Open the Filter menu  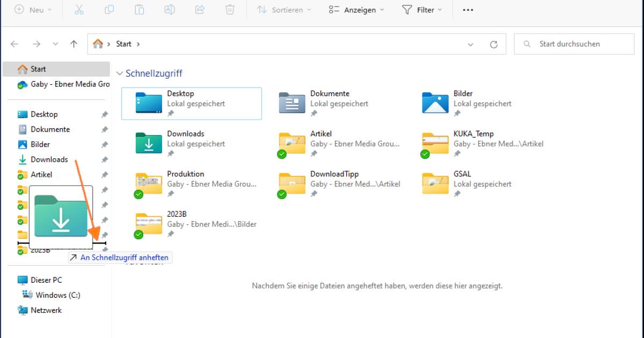click(x=422, y=10)
